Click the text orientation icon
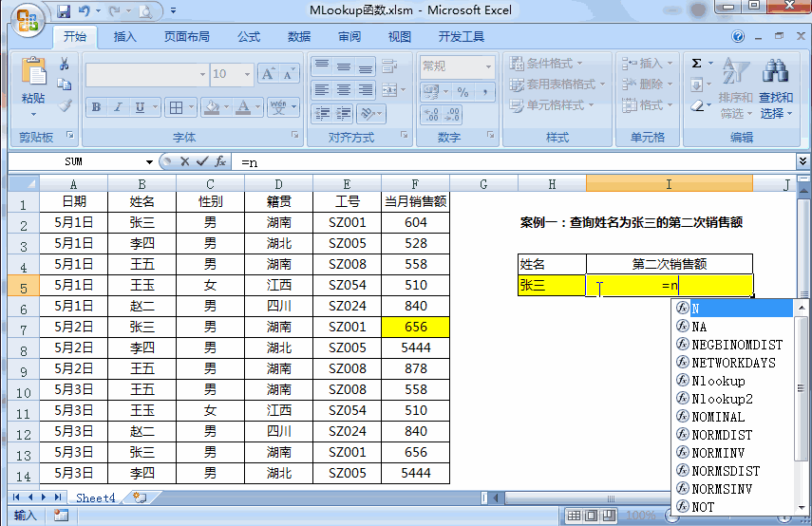The height and width of the screenshot is (526, 812). [x=368, y=113]
